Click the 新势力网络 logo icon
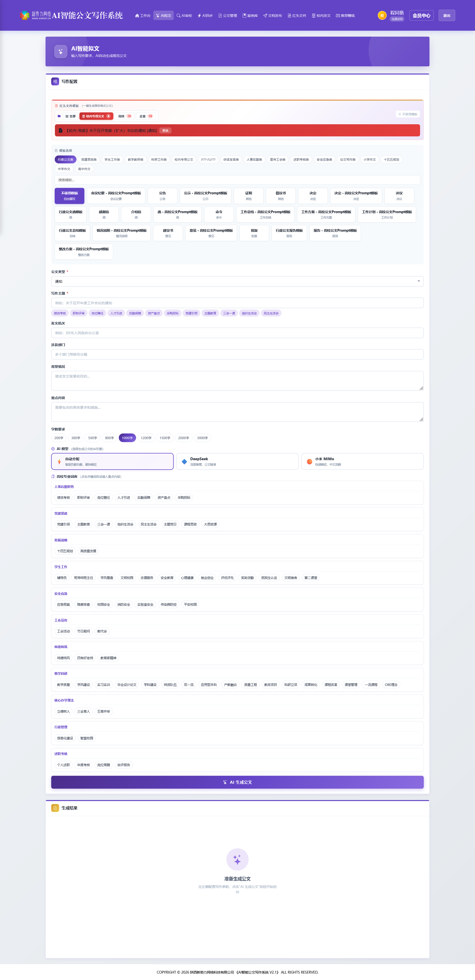 25,15
